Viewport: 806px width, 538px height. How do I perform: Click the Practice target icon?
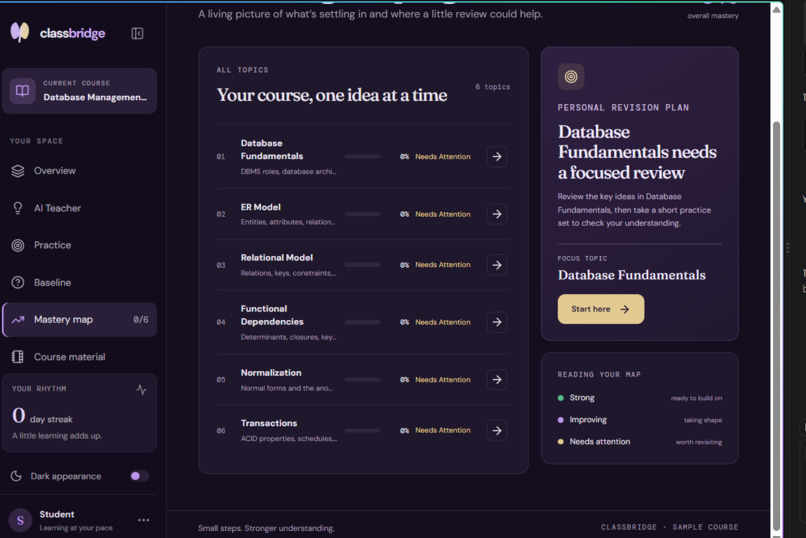[x=18, y=245]
